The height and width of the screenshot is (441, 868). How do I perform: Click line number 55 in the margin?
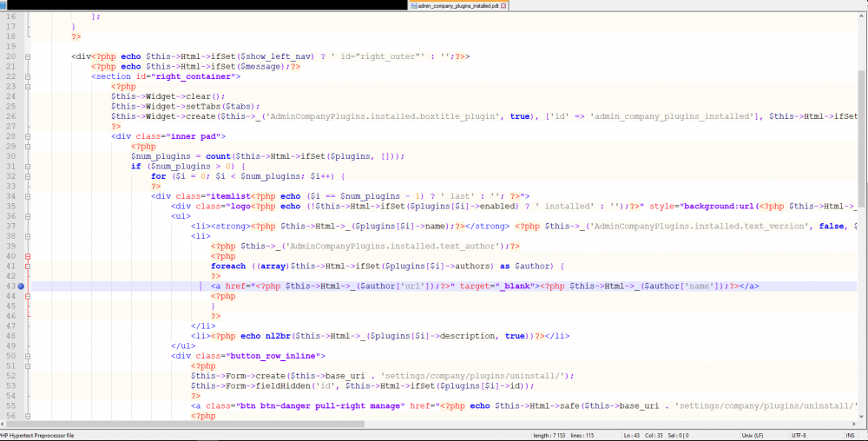[11, 405]
